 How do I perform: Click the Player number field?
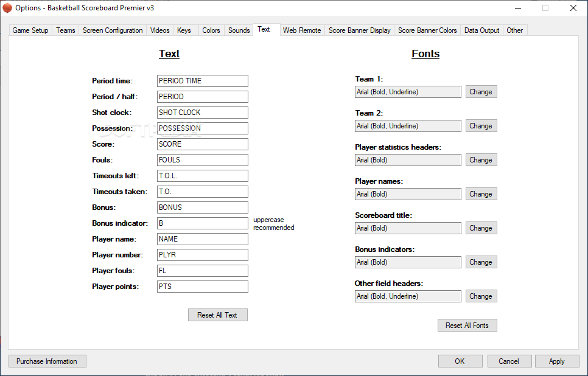[x=203, y=255]
